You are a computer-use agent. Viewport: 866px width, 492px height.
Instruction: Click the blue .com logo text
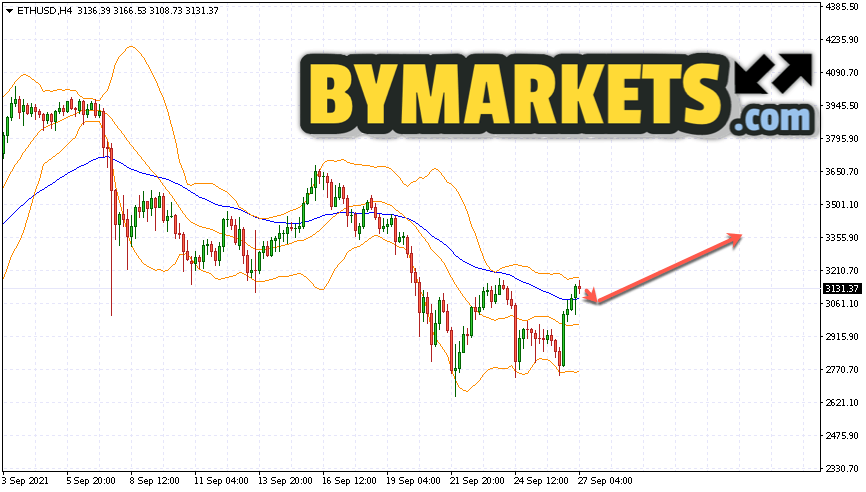(x=770, y=120)
